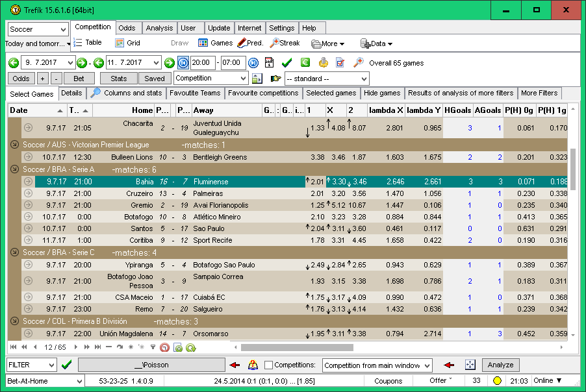Click the pointing hand icon

[x=275, y=79]
